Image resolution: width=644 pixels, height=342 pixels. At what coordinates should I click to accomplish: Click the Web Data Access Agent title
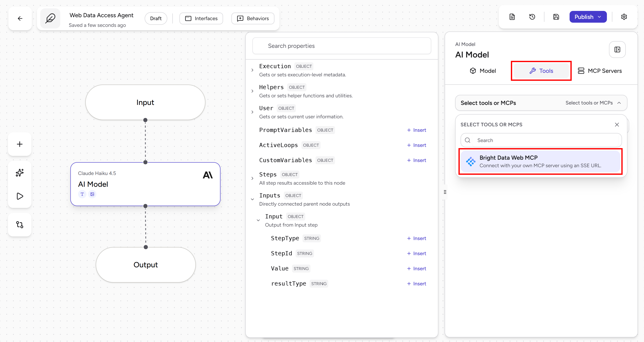click(x=101, y=15)
